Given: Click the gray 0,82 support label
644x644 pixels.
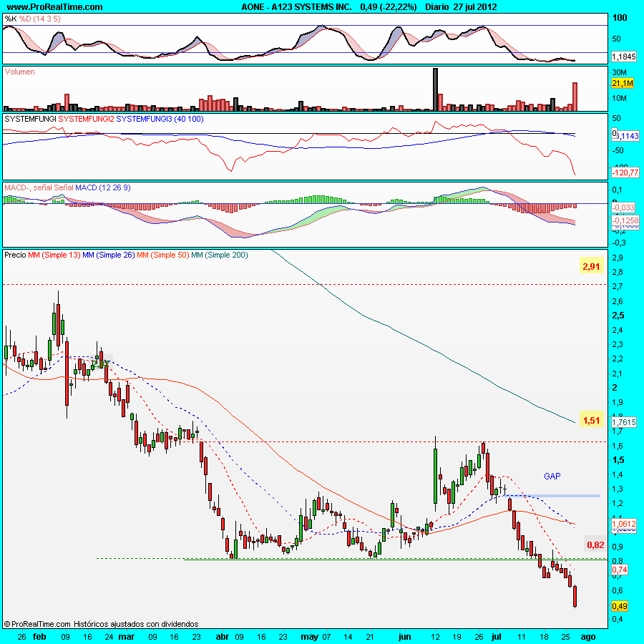Looking at the screenshot, I should click(595, 545).
